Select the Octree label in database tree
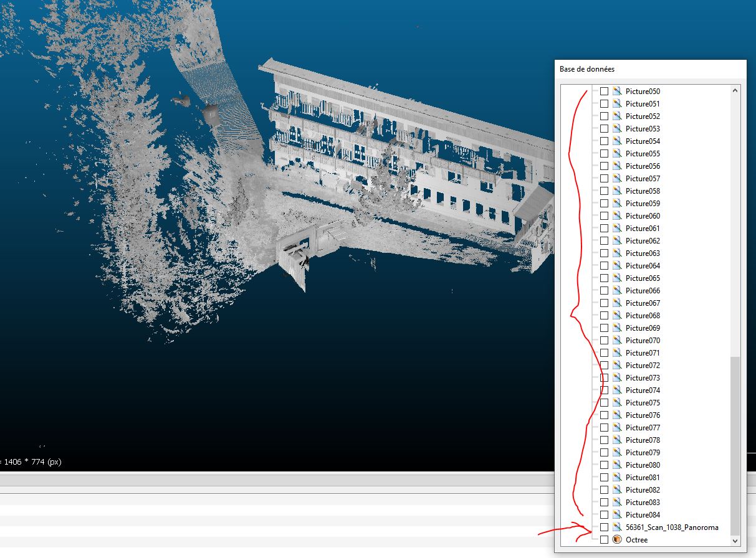 tap(636, 540)
